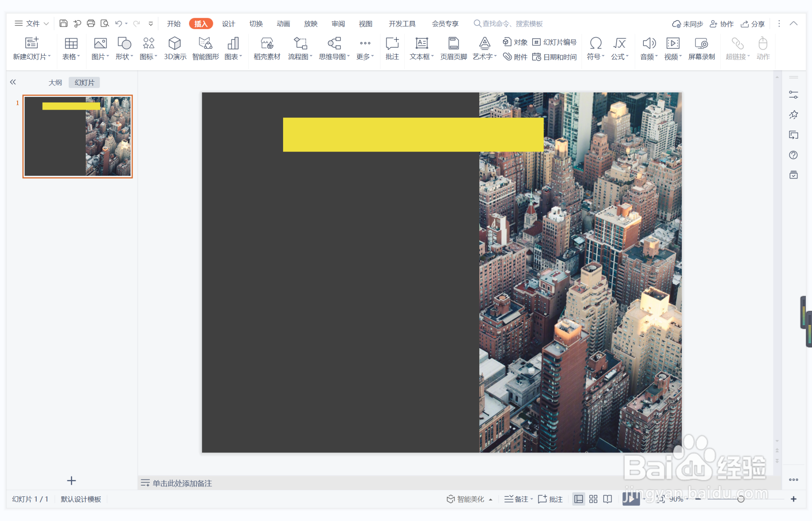Click the zoom slider handle
The width and height of the screenshot is (812, 521).
(x=741, y=499)
